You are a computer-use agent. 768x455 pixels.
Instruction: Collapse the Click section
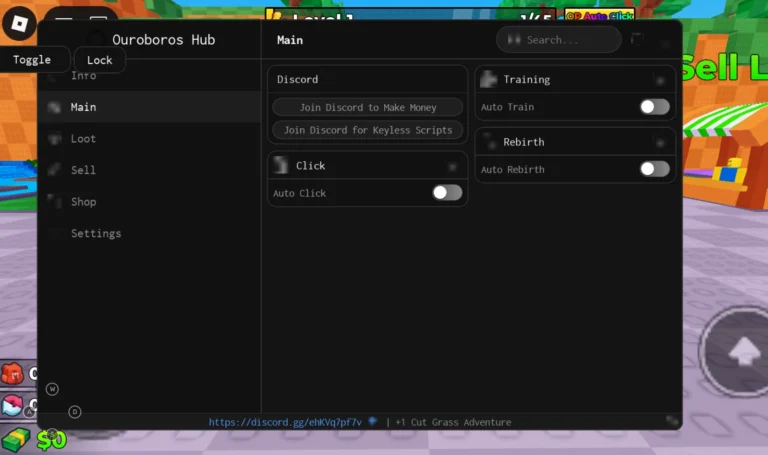[452, 167]
